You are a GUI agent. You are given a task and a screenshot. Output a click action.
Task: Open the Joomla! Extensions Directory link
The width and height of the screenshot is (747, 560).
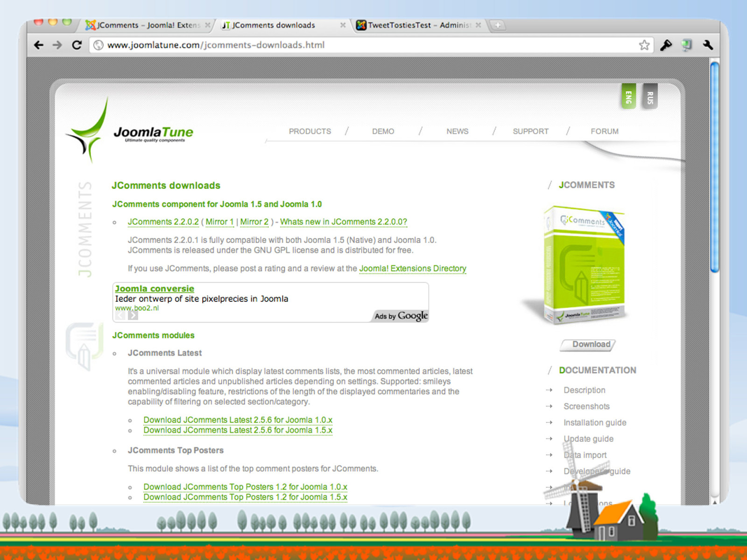click(x=413, y=269)
